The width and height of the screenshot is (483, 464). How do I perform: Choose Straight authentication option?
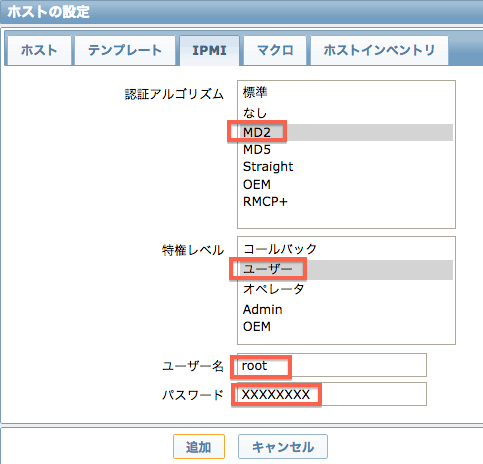pos(346,166)
